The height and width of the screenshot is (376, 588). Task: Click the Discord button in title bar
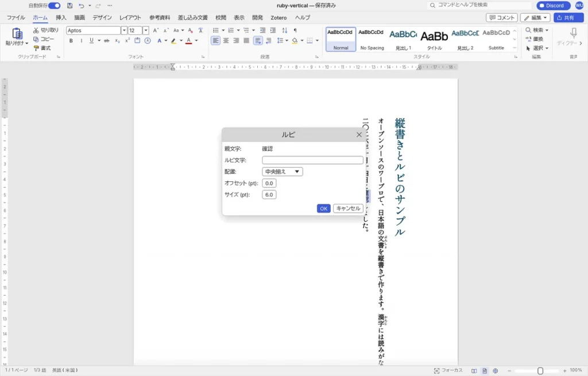[553, 6]
